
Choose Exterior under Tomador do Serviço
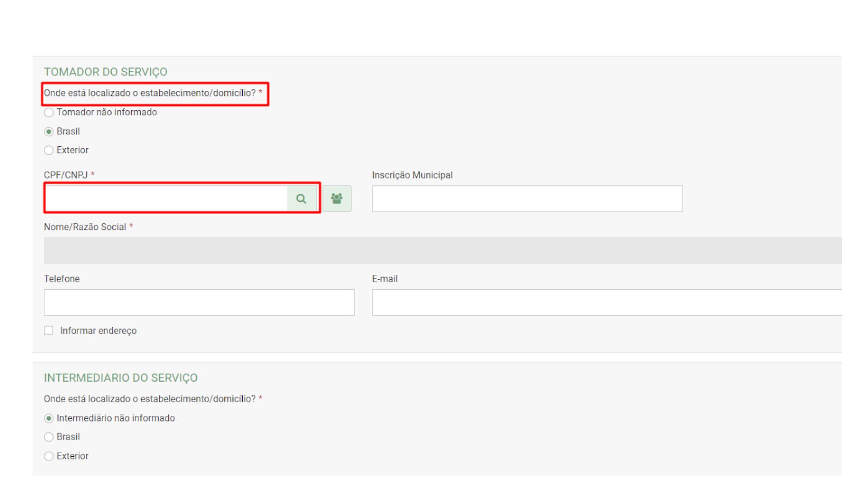49,150
